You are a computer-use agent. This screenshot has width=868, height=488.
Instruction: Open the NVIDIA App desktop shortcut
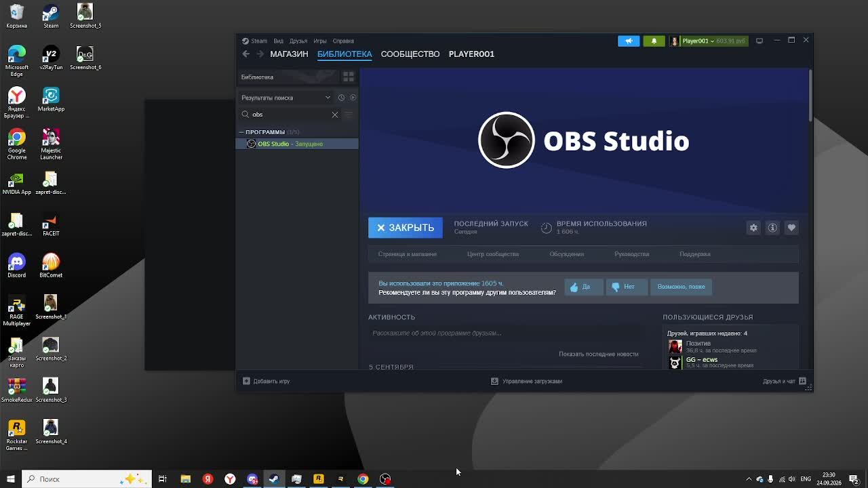17,183
